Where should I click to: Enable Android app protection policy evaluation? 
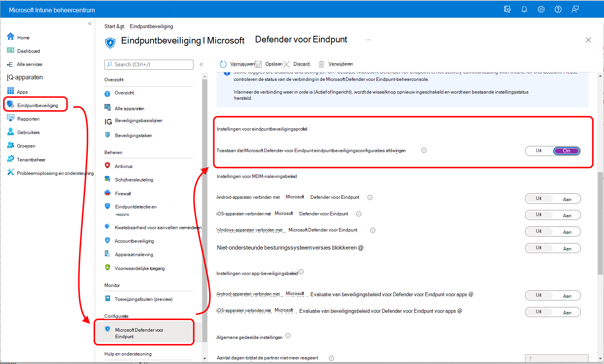point(567,296)
